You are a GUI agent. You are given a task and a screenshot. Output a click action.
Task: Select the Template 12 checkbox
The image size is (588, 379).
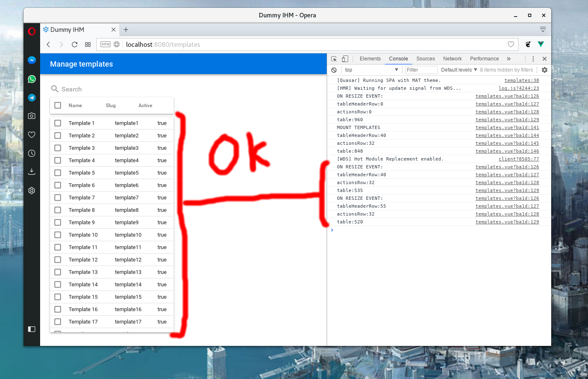(58, 260)
